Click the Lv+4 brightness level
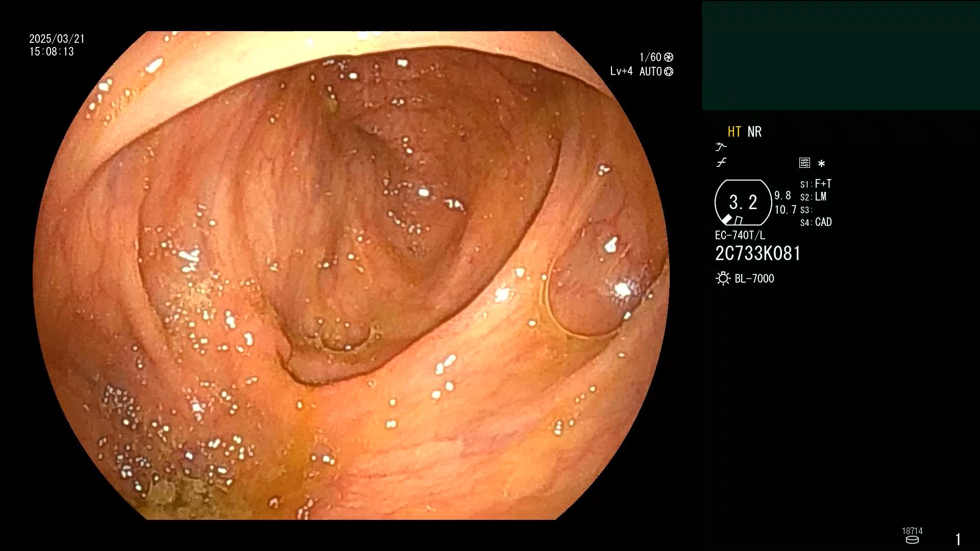The height and width of the screenshot is (551, 980). coord(621,71)
